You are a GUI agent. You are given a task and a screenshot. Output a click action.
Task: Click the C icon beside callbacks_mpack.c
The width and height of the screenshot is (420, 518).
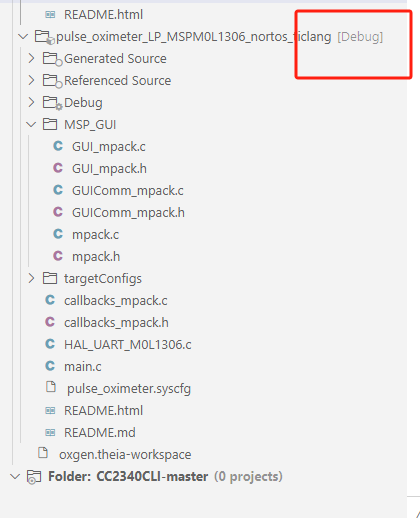pyautogui.click(x=50, y=300)
